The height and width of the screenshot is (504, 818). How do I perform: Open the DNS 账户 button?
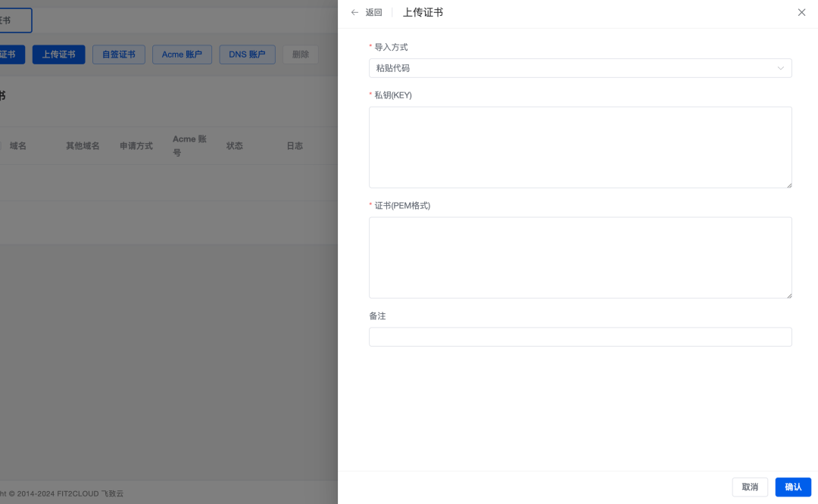(247, 54)
